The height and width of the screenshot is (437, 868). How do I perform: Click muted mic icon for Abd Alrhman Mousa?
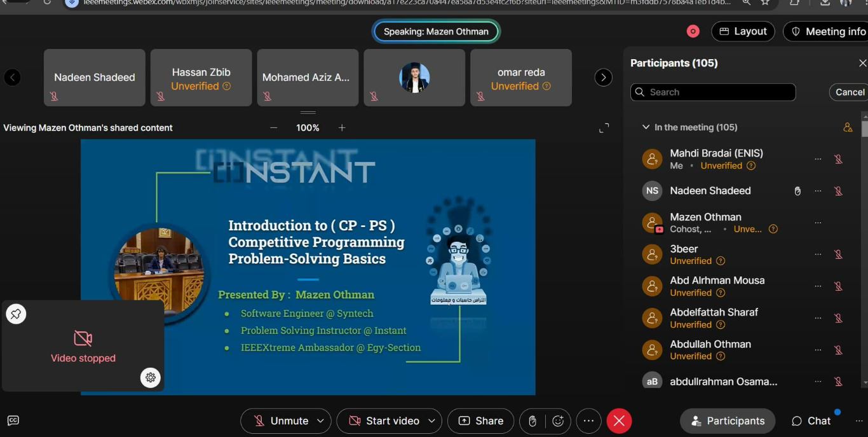(838, 286)
